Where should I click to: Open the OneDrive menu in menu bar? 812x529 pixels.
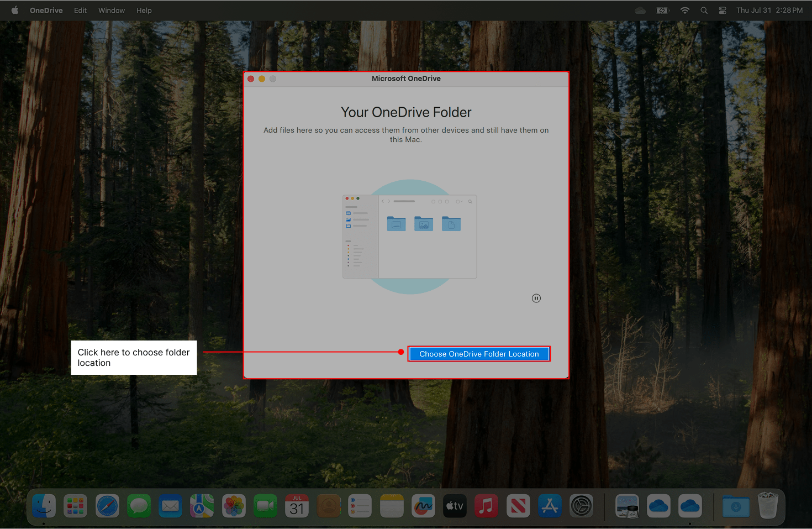pos(46,11)
